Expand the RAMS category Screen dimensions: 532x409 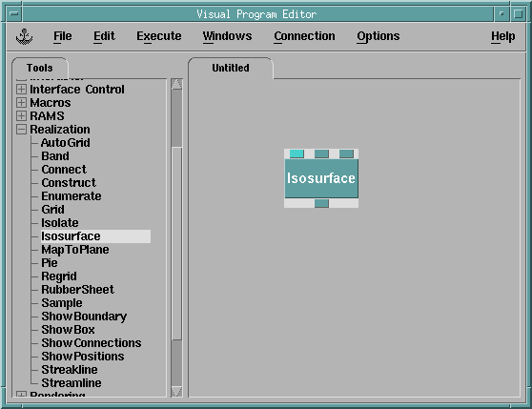pos(21,116)
